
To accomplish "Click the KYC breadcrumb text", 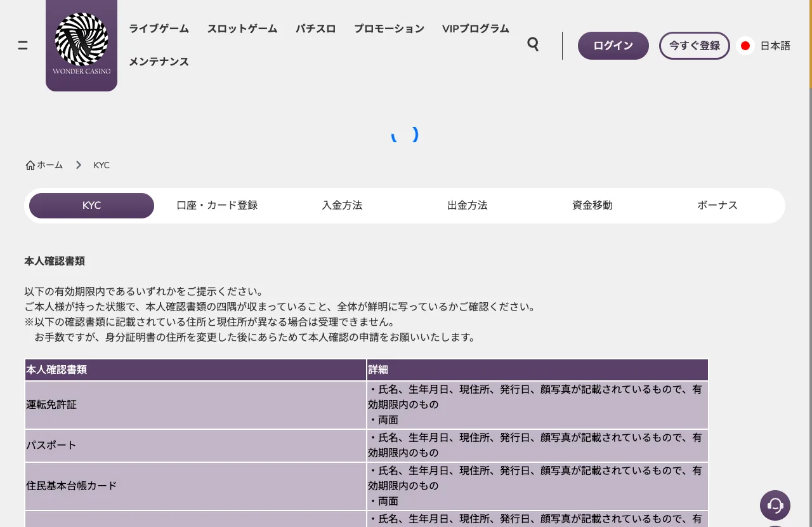I will click(101, 165).
